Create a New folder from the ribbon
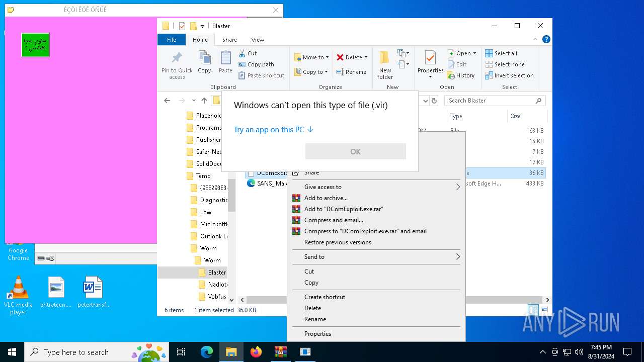The image size is (644, 362). 385,65
